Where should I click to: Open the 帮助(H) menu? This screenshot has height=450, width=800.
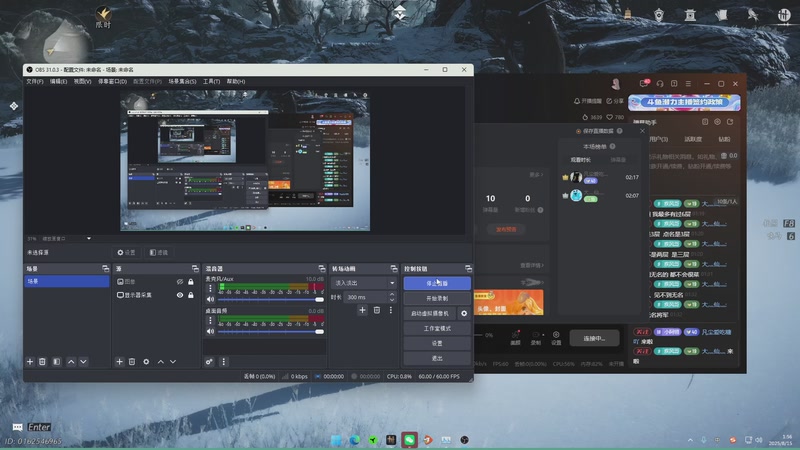pos(236,82)
